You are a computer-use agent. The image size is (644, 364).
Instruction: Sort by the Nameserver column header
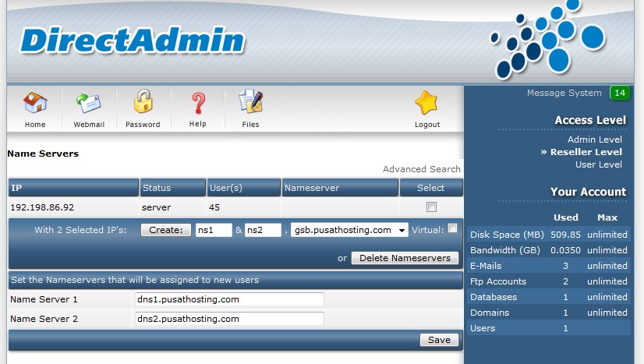[340, 188]
